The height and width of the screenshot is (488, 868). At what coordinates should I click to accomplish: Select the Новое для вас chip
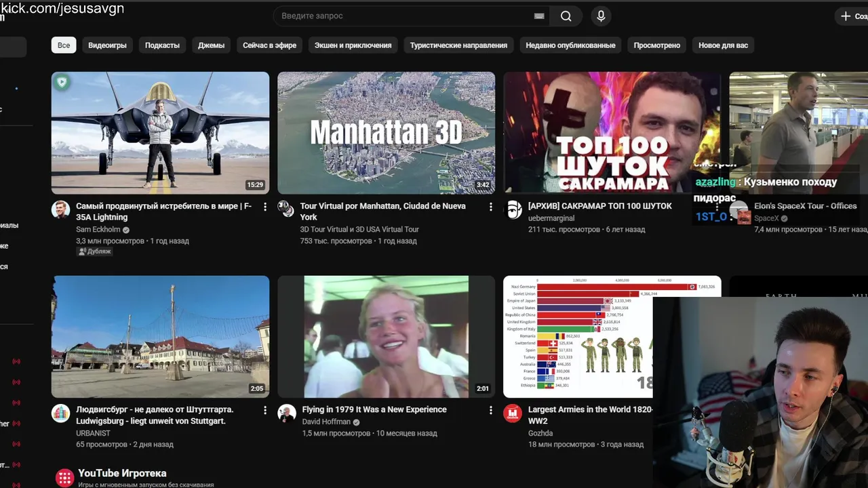click(723, 45)
